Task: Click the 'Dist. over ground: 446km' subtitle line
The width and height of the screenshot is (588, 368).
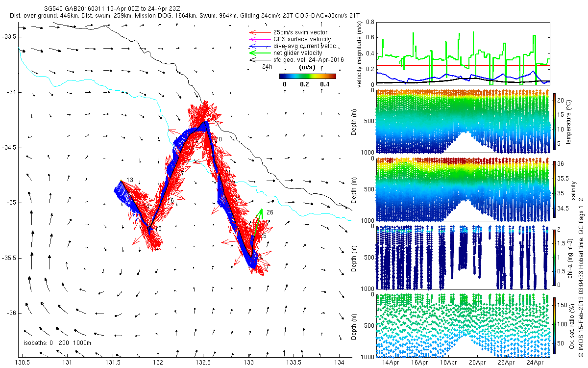Action: point(185,16)
